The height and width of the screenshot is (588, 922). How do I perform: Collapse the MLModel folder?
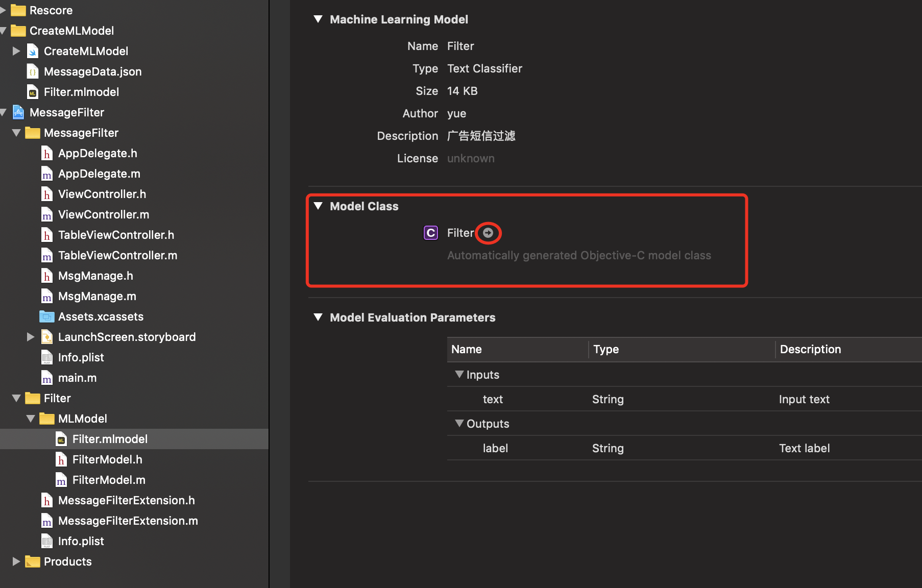click(x=31, y=419)
